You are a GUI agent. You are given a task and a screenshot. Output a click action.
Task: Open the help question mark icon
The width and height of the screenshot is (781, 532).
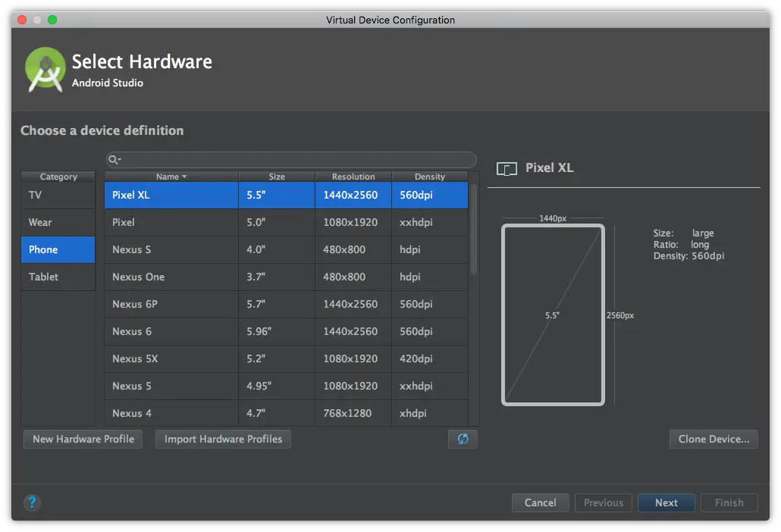tap(32, 502)
